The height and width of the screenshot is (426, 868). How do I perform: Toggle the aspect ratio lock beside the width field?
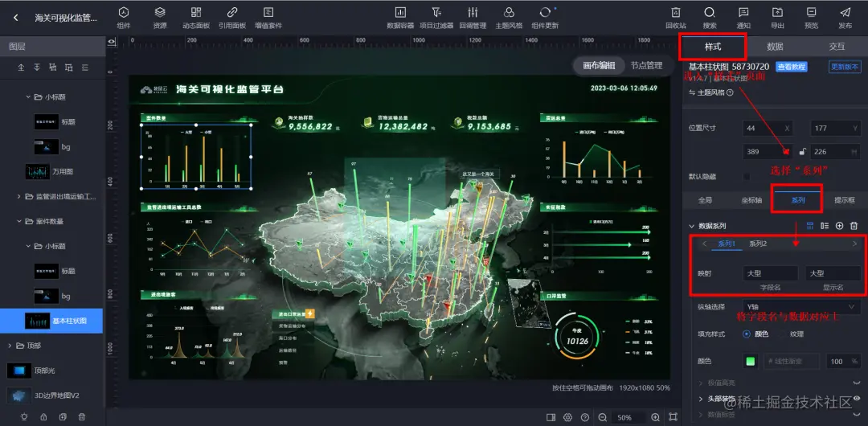(x=802, y=151)
